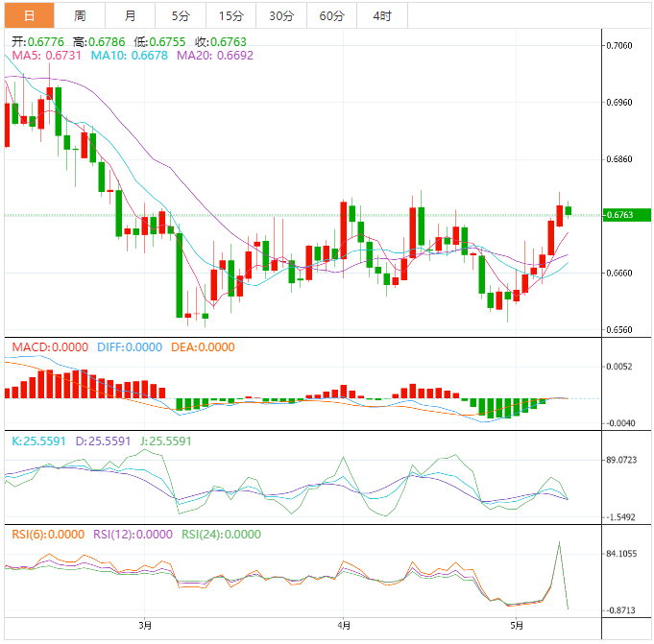Open the 5分 timeframe tab
Image resolution: width=654 pixels, height=644 pixels.
click(181, 16)
